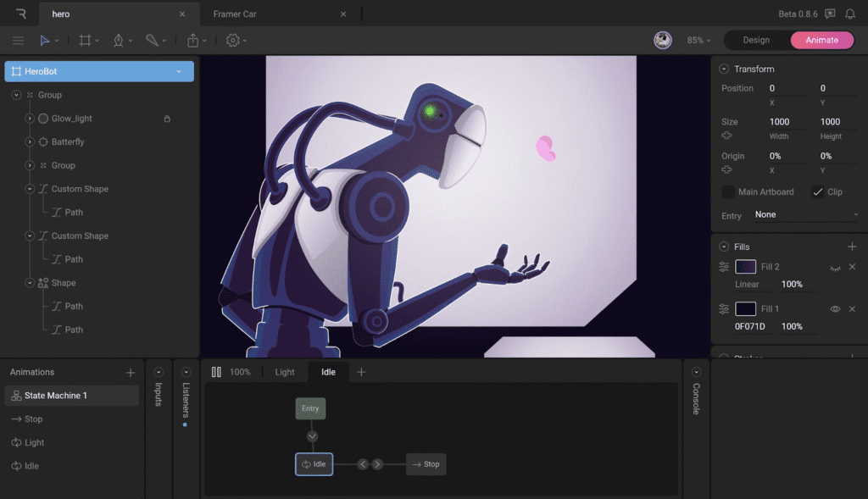868x499 pixels.
Task: Click the notifications bell icon
Action: pos(849,14)
